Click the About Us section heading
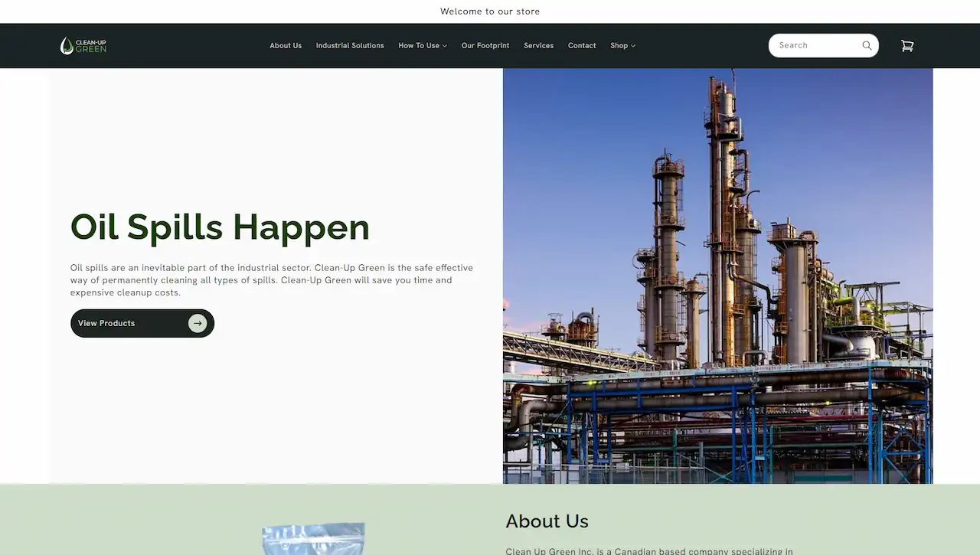This screenshot has width=980, height=555. coord(547,521)
